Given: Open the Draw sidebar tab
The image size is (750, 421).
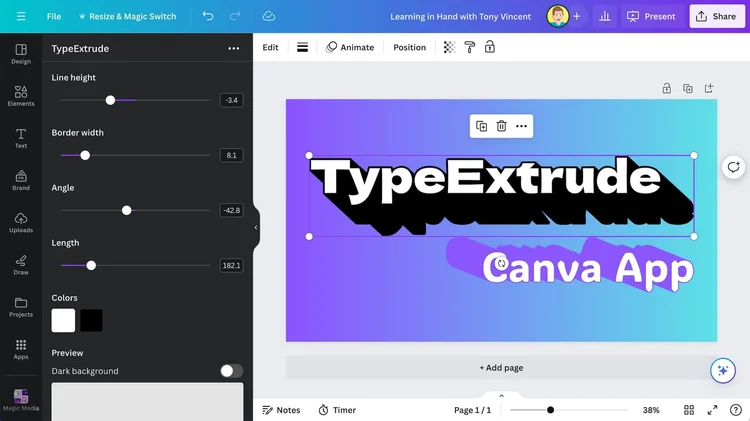Looking at the screenshot, I should [21, 265].
